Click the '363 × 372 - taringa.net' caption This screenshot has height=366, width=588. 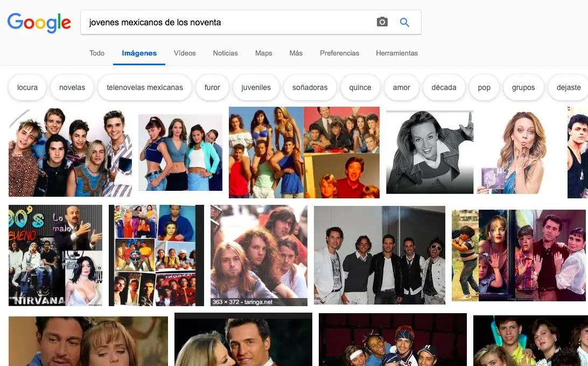[242, 302]
